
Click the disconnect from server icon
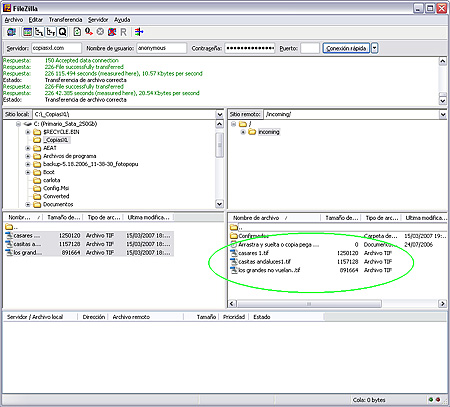pyautogui.click(x=112, y=32)
